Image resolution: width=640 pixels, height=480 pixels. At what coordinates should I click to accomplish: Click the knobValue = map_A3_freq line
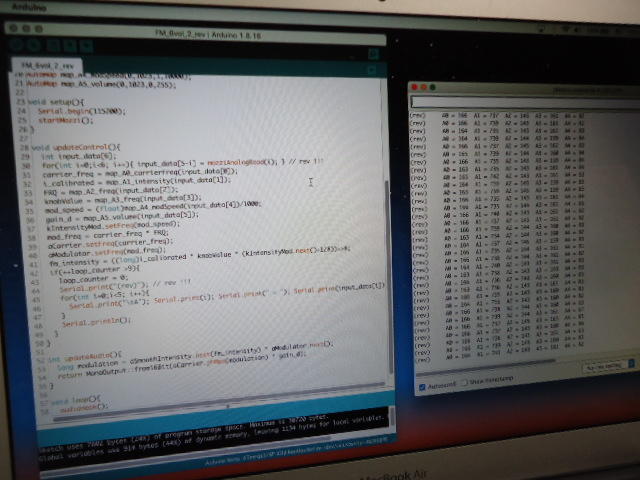click(123, 200)
